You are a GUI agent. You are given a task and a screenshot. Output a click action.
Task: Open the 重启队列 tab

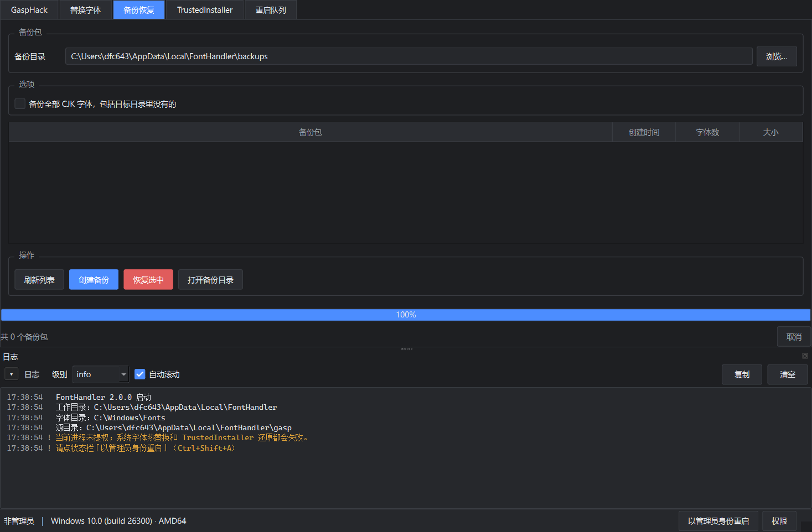pos(271,10)
